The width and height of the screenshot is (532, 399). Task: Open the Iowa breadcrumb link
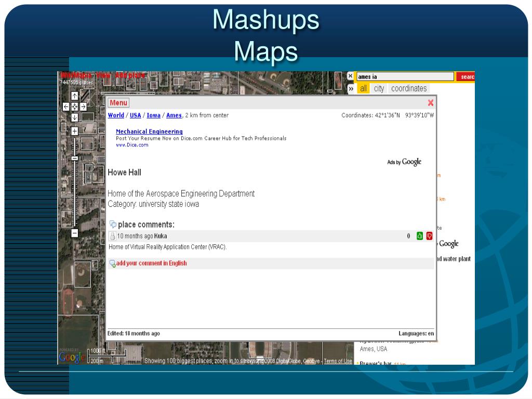153,115
